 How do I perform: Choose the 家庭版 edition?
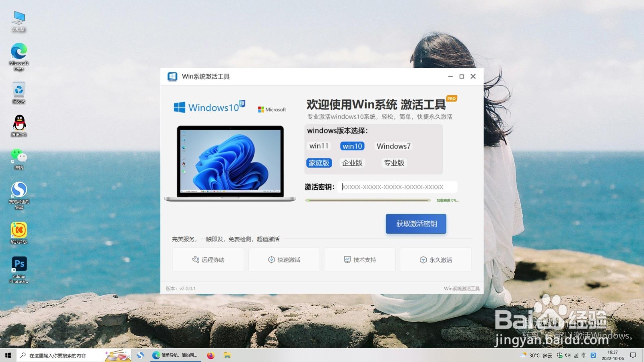pyautogui.click(x=319, y=163)
